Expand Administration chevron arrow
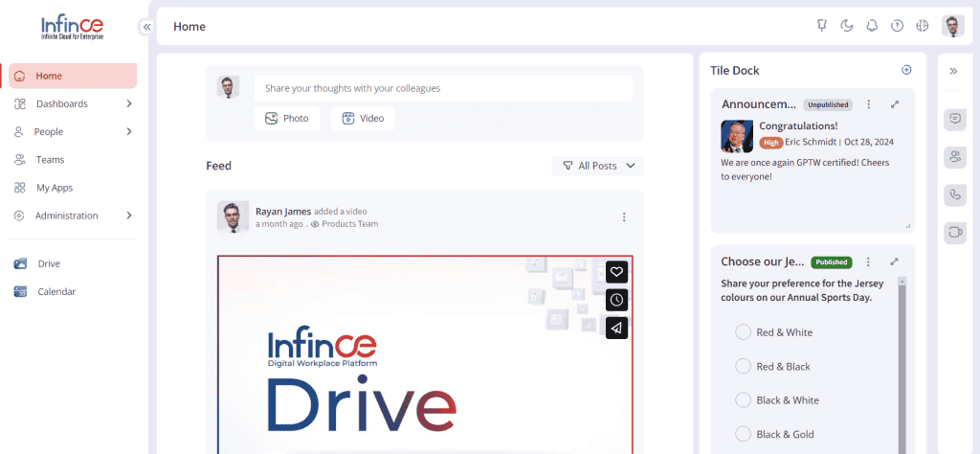This screenshot has width=980, height=454. (129, 216)
